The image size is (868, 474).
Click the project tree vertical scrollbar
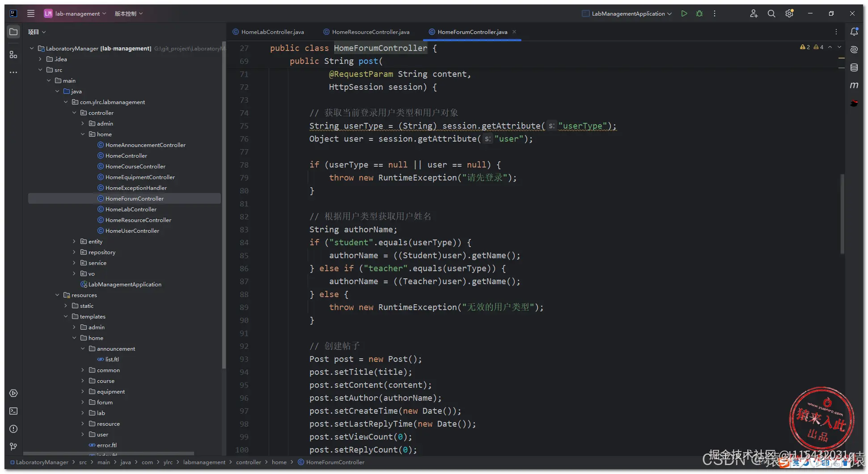click(x=224, y=206)
